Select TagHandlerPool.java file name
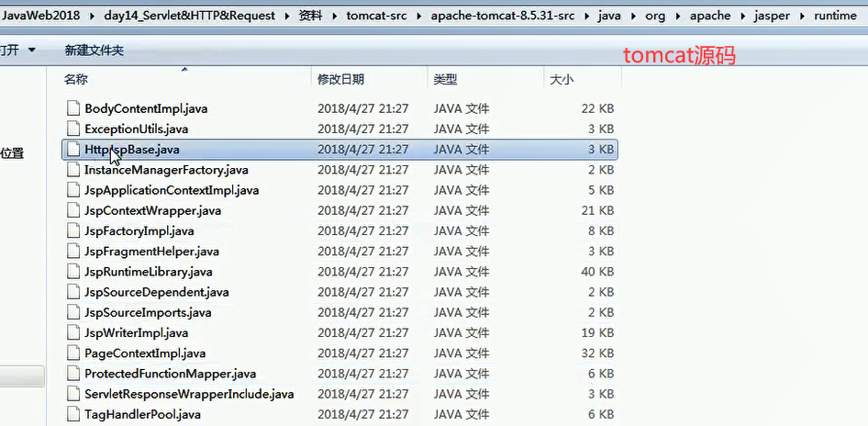 [142, 414]
